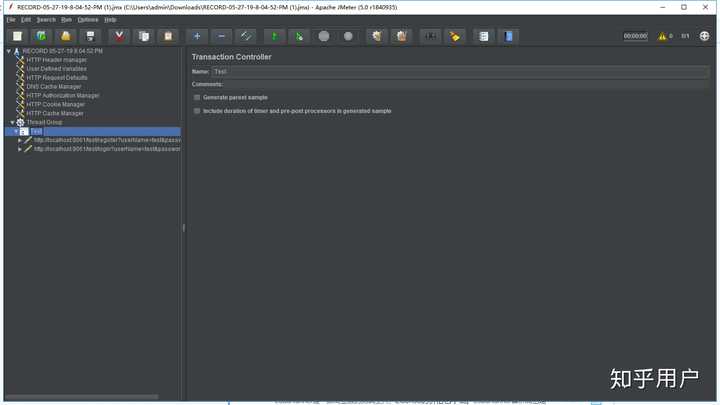Click the Cut scissors icon

pos(119,36)
